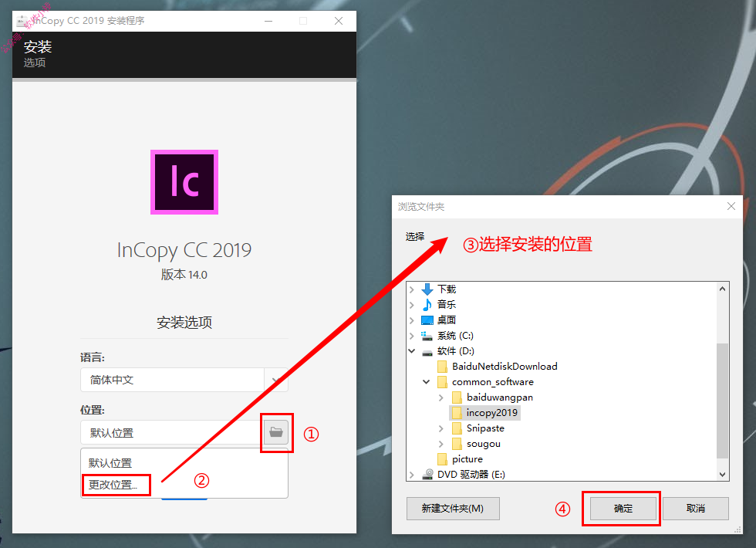Select 系统 (C:) in the folder tree
The image size is (756, 548).
455,336
